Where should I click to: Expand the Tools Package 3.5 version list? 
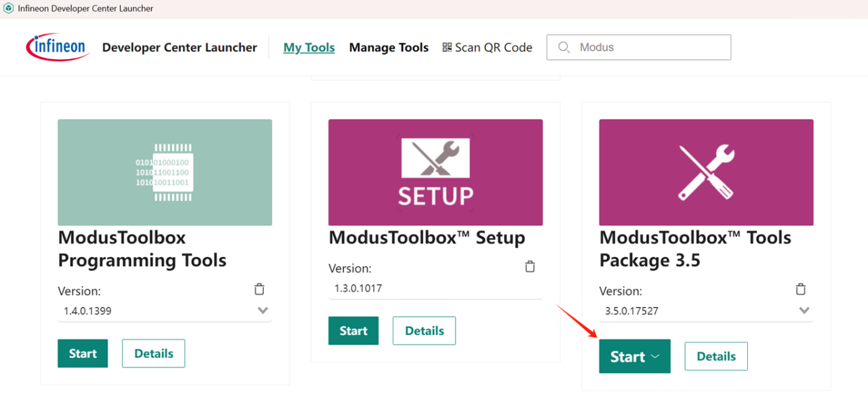pos(804,311)
